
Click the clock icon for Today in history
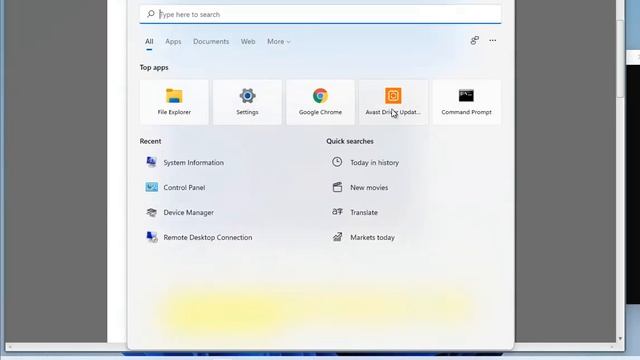pos(337,162)
